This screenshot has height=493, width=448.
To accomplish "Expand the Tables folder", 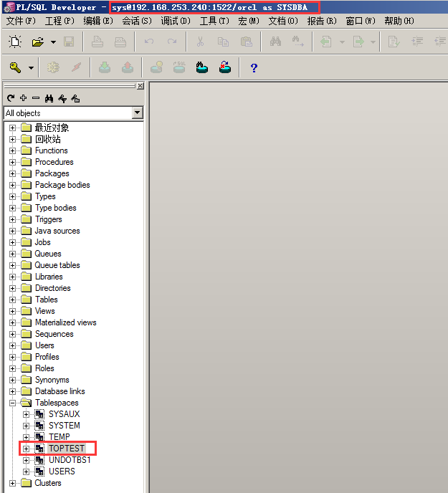I will 13,300.
